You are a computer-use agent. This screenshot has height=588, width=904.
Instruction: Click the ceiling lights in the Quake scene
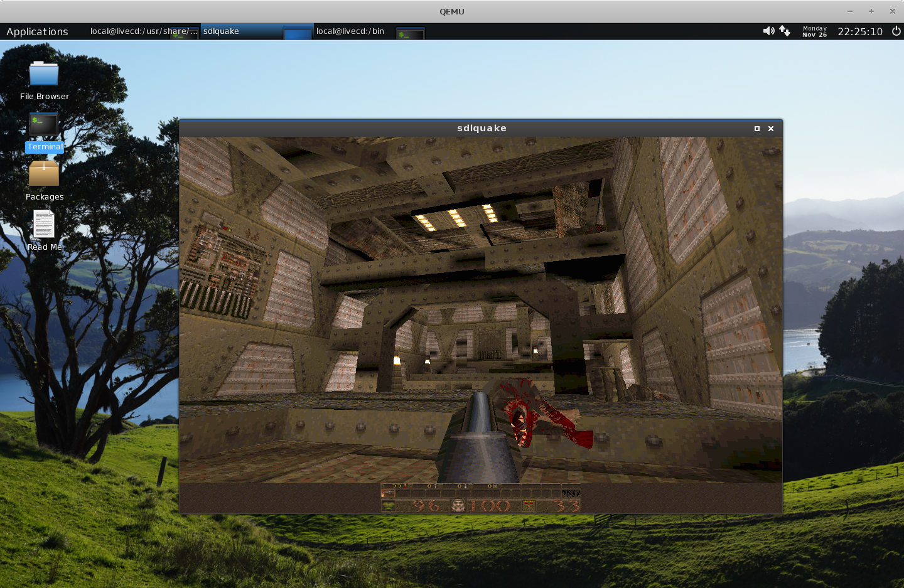(x=456, y=216)
